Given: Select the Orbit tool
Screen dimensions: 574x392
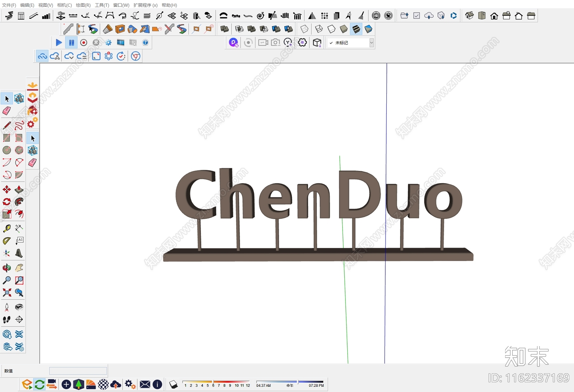Looking at the screenshot, I should tap(7, 268).
